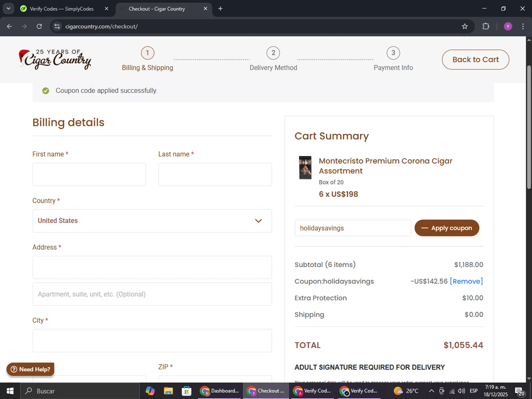The height and width of the screenshot is (399, 532).
Task: Click the Extra Protection $10.00 amount
Action: click(x=472, y=298)
